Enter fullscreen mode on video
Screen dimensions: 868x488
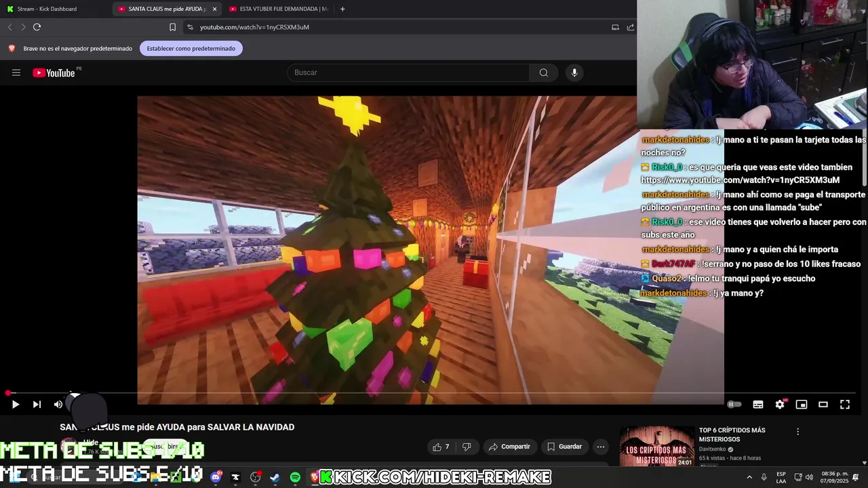click(845, 405)
